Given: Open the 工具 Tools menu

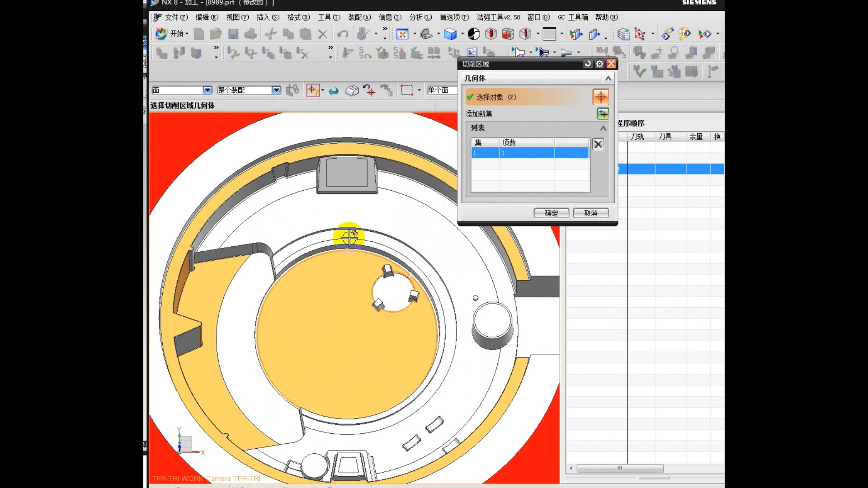Looking at the screenshot, I should click(329, 17).
